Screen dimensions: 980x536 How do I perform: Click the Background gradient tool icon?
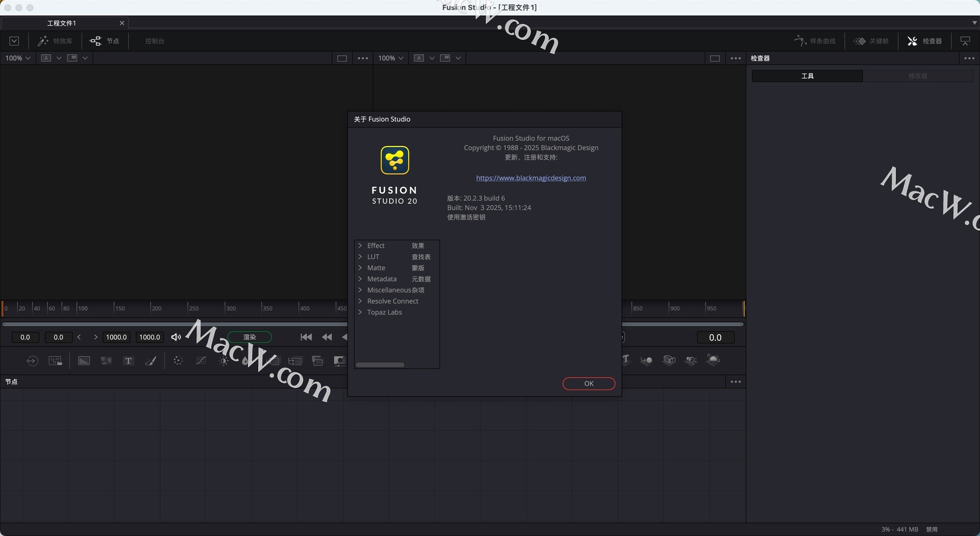tap(84, 361)
